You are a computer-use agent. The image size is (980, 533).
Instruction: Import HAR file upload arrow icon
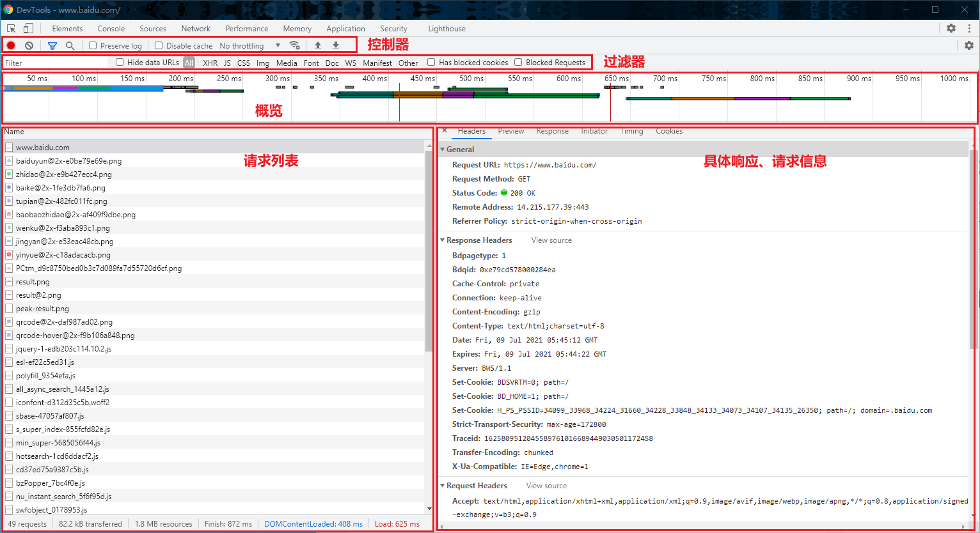(318, 45)
